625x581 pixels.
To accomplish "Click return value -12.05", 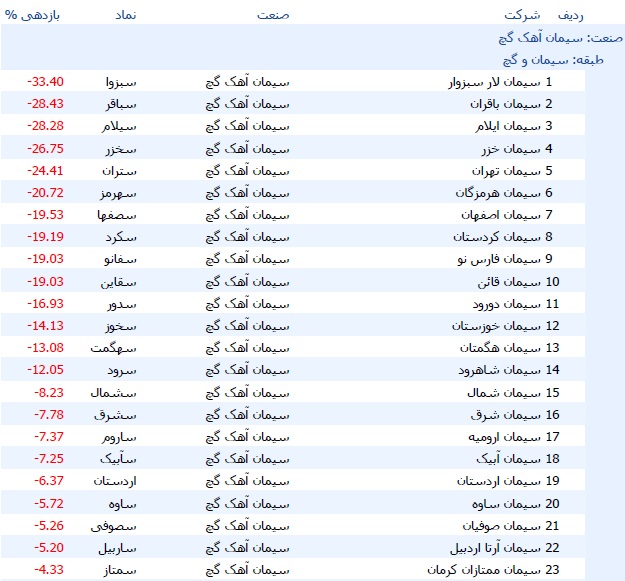I will click(45, 369).
